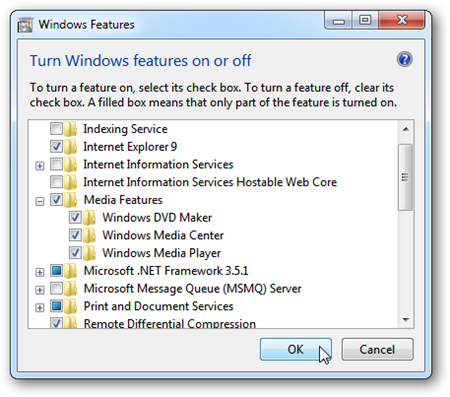The height and width of the screenshot is (397, 450).
Task: Click the Indexing Service folder icon
Action: coord(71,129)
